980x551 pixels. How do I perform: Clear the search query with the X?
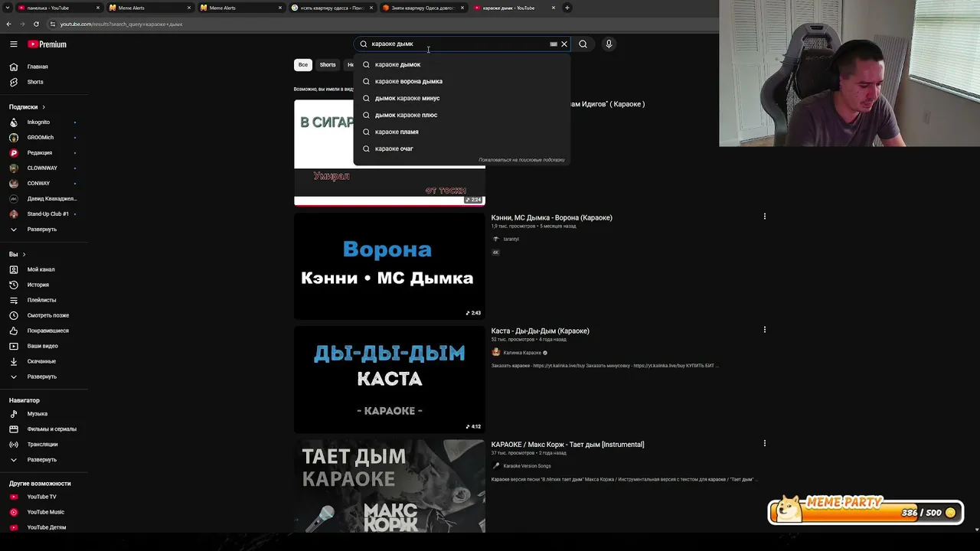[x=564, y=44]
